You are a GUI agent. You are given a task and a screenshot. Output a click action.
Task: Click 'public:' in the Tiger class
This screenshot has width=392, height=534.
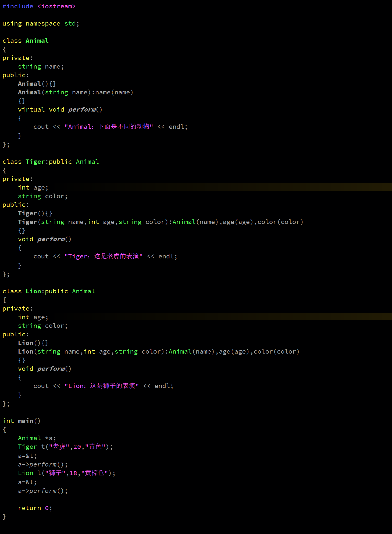(x=16, y=205)
